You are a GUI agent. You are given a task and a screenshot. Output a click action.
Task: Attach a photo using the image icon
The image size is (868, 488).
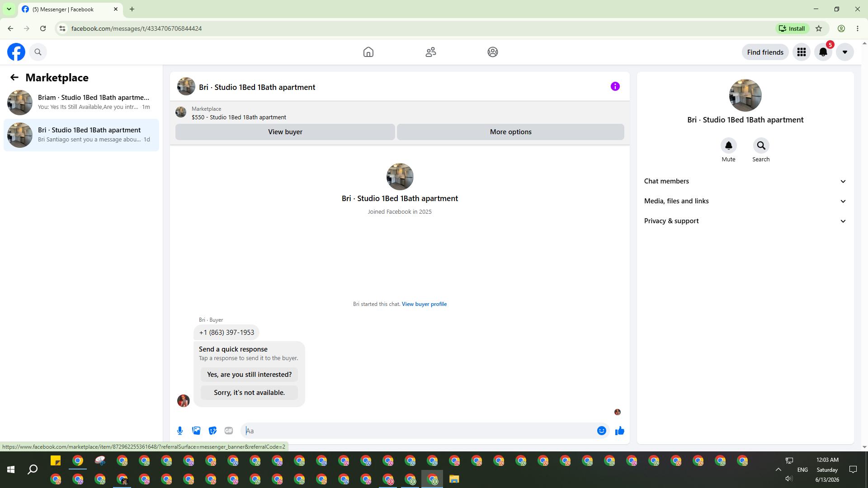click(196, 431)
